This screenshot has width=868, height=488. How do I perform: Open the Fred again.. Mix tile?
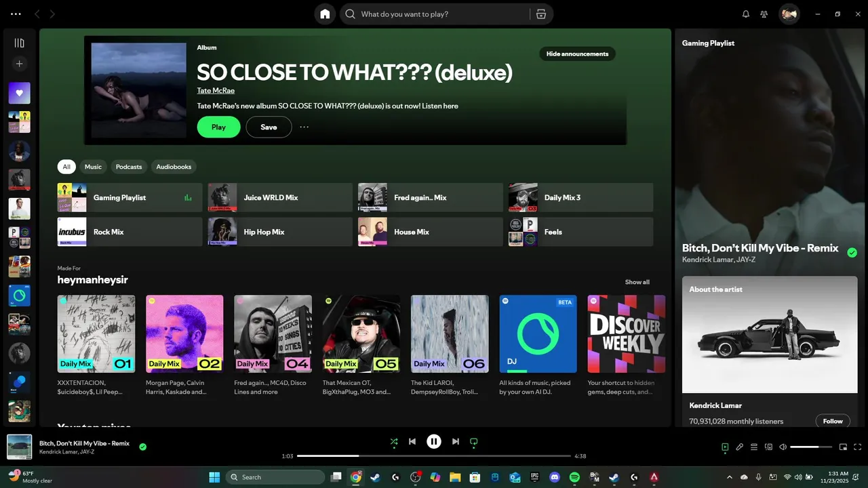point(431,197)
